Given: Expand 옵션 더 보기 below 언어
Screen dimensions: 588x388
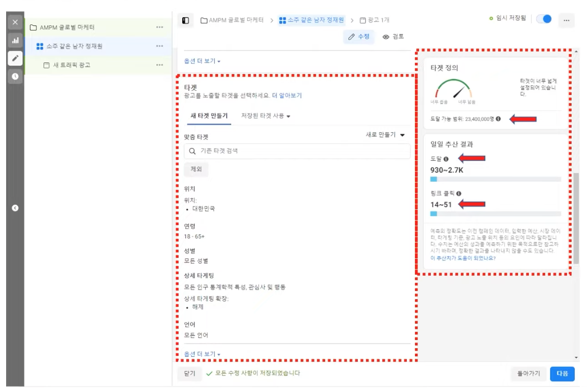Looking at the screenshot, I should (202, 354).
